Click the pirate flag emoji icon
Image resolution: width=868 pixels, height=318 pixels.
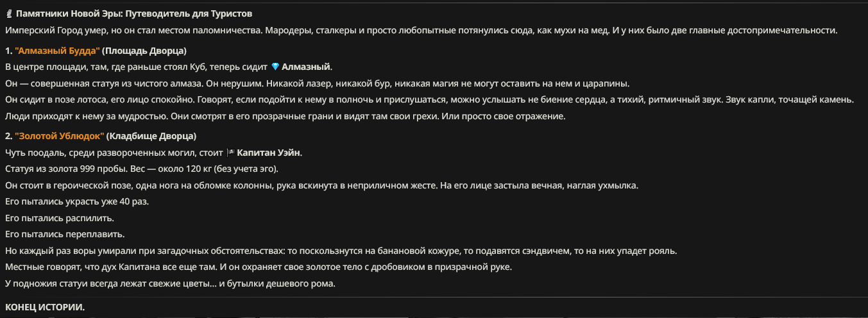(231, 153)
